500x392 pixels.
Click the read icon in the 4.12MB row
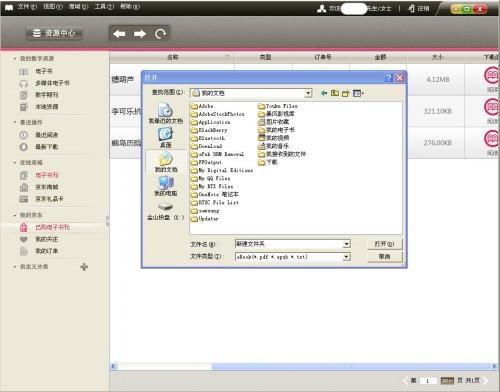491,76
